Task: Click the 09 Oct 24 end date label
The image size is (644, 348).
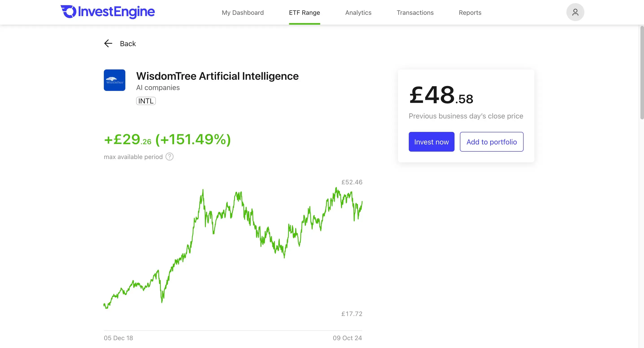Action: pyautogui.click(x=347, y=338)
